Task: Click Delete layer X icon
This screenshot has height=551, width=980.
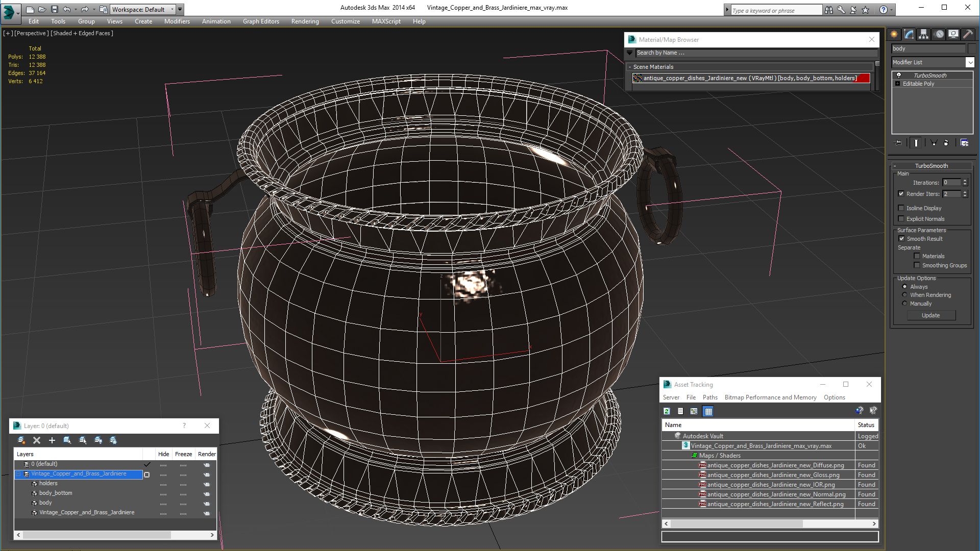Action: click(x=37, y=440)
